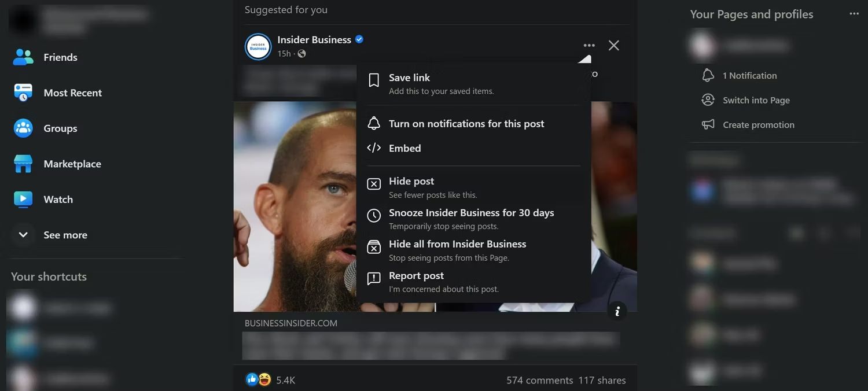Select the Switch into Page icon
Viewport: 868px width, 391px height.
(x=708, y=99)
